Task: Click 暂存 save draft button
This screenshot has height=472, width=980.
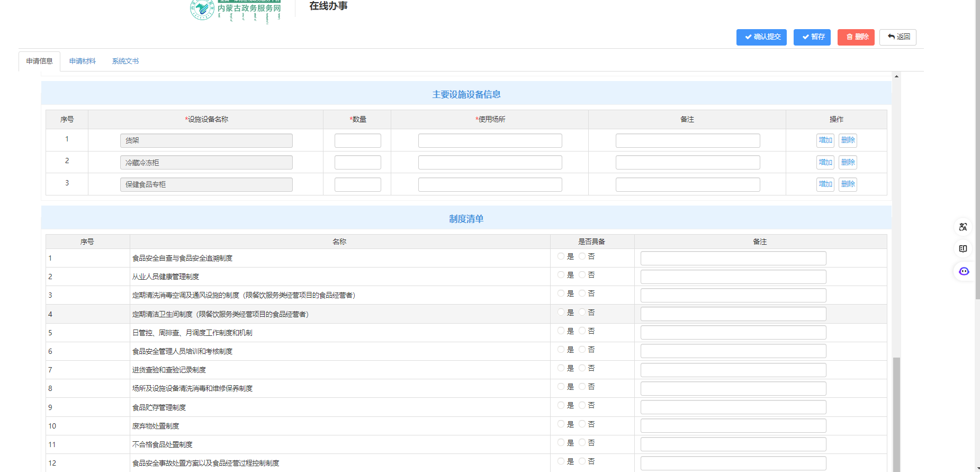Action: click(x=812, y=37)
